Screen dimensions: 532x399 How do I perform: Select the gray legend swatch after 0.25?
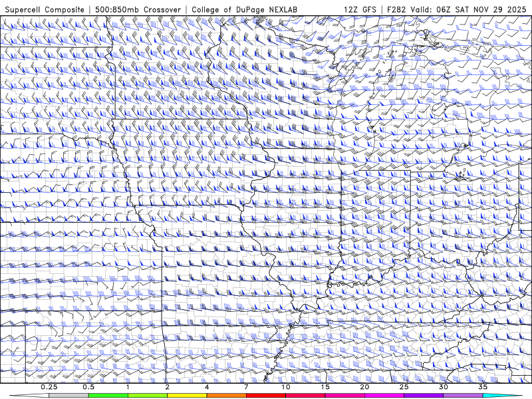tap(68, 396)
